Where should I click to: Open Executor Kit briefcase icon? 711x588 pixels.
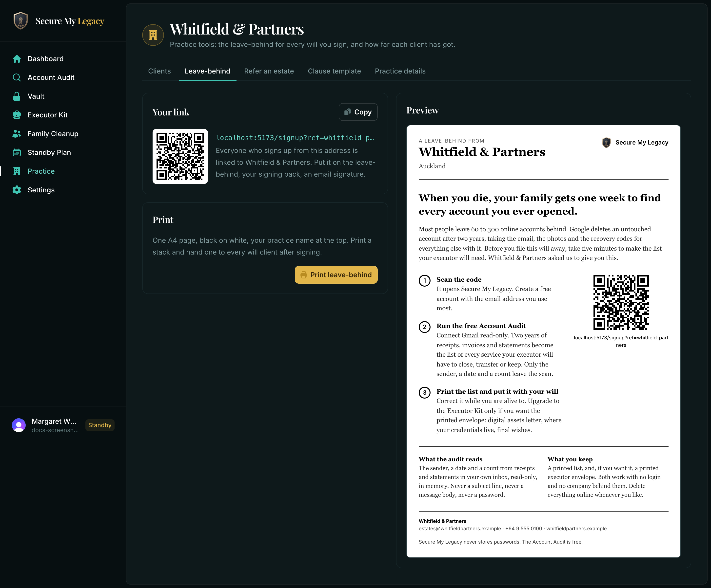[17, 115]
